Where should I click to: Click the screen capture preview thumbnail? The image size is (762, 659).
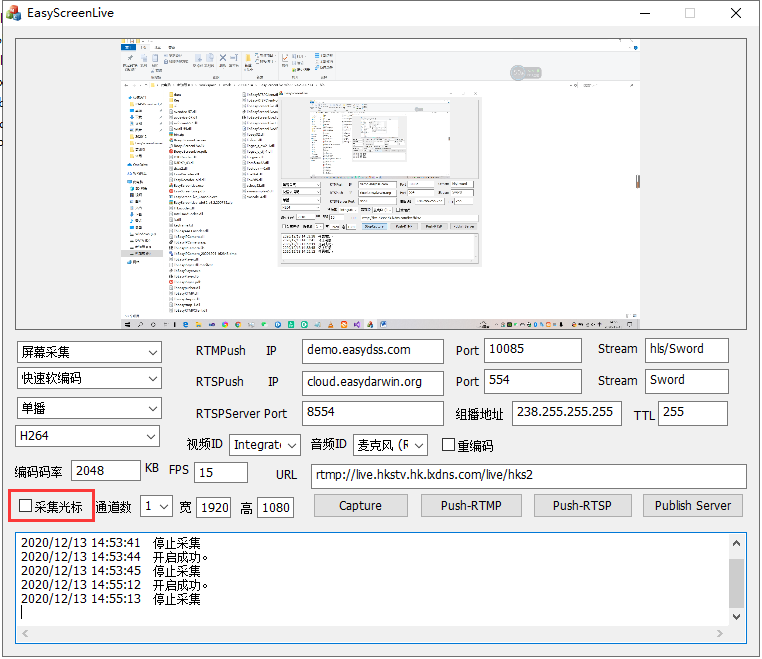pyautogui.click(x=381, y=184)
